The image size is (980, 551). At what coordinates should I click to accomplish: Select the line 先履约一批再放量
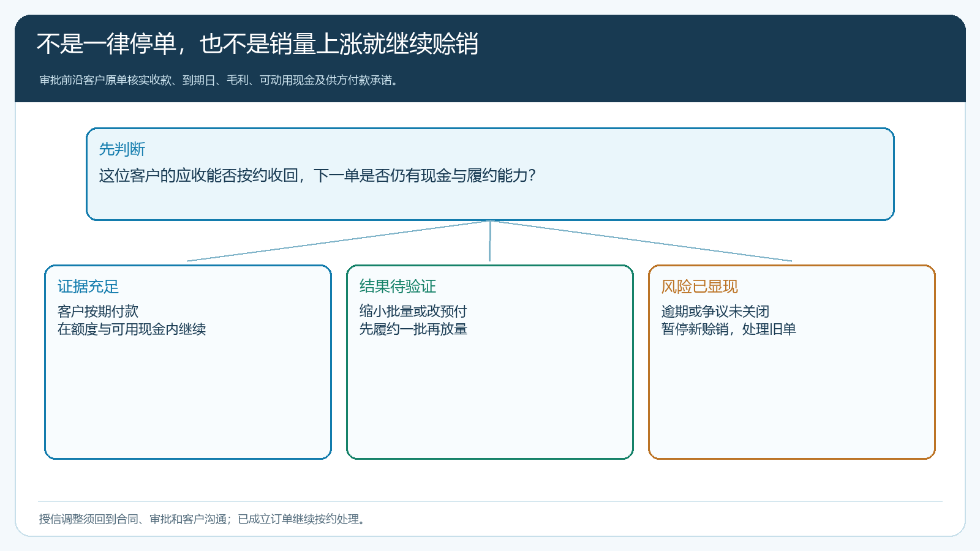tap(413, 329)
